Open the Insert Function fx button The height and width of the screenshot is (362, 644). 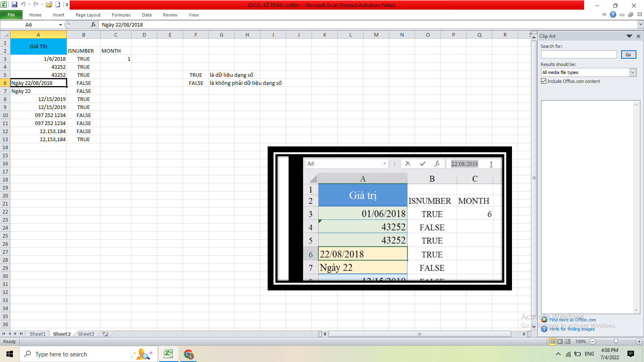(93, 25)
